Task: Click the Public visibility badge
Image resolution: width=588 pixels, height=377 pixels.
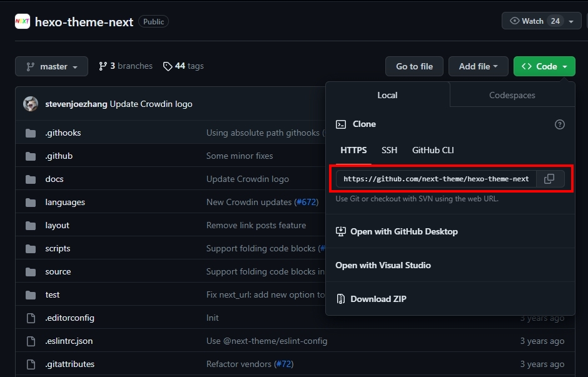Action: 153,22
